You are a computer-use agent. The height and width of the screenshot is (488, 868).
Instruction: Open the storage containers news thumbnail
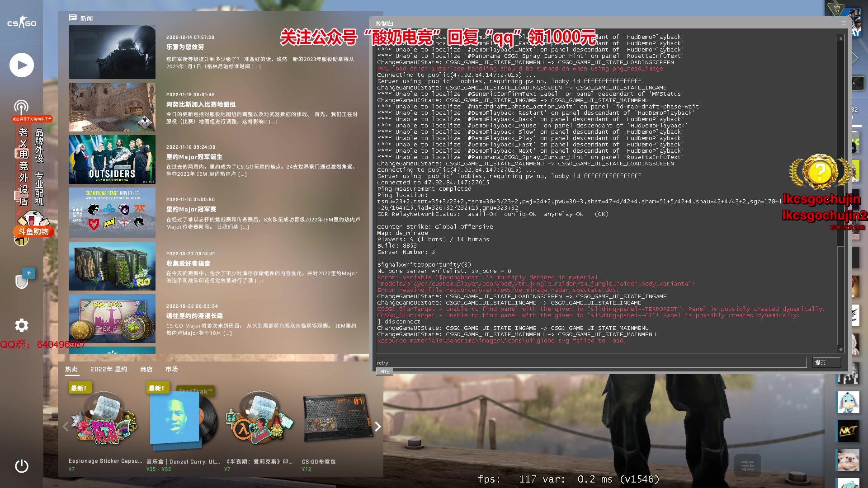pos(112,266)
